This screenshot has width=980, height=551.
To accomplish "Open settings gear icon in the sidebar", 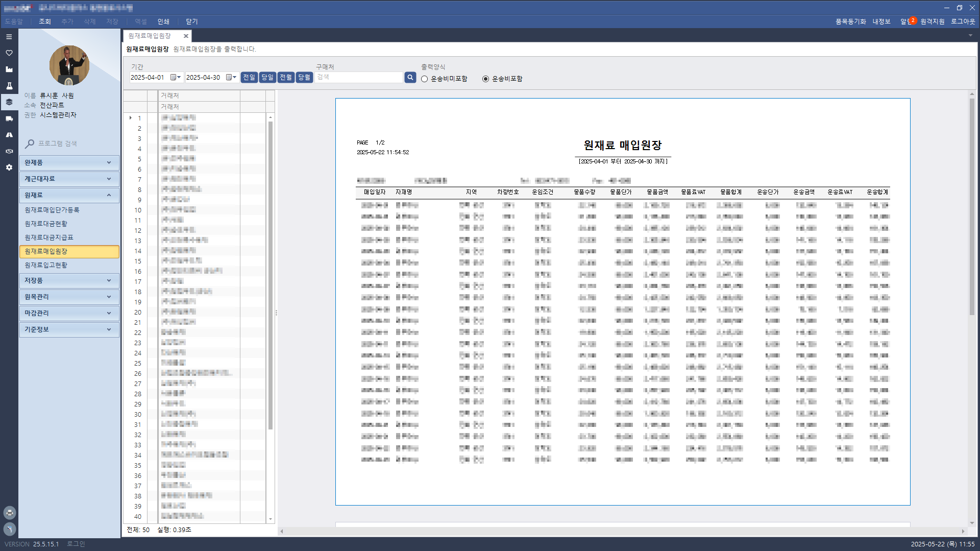I will [9, 167].
